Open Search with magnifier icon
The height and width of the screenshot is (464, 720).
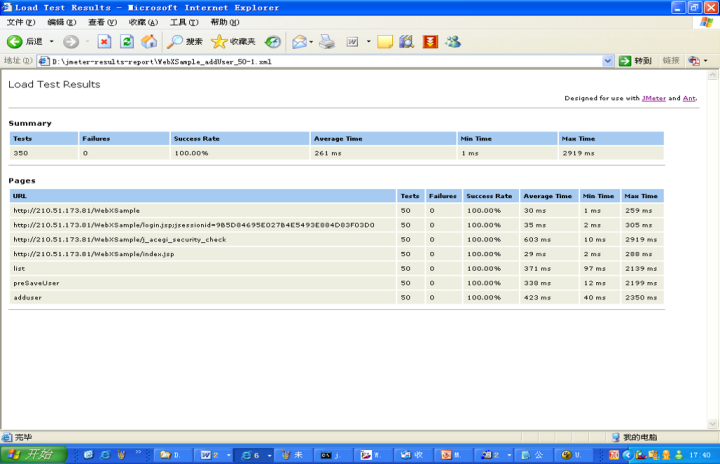pos(174,42)
